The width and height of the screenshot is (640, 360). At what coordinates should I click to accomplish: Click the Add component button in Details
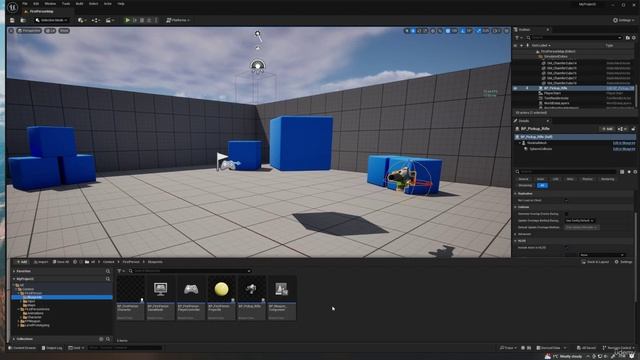(x=608, y=129)
